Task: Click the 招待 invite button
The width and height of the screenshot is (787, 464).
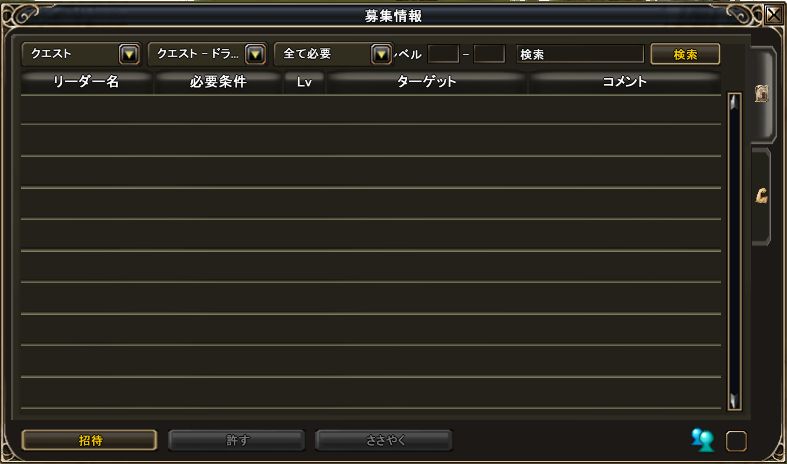Action: point(90,440)
